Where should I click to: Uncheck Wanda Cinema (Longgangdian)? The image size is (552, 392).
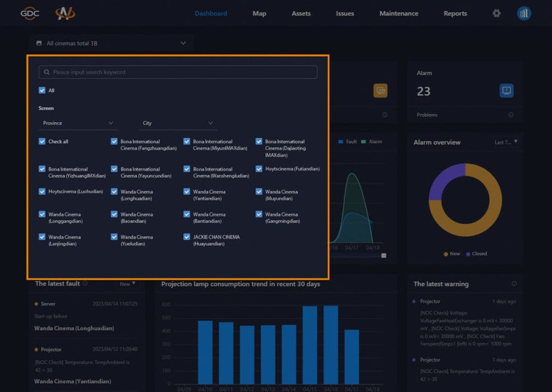click(x=42, y=214)
